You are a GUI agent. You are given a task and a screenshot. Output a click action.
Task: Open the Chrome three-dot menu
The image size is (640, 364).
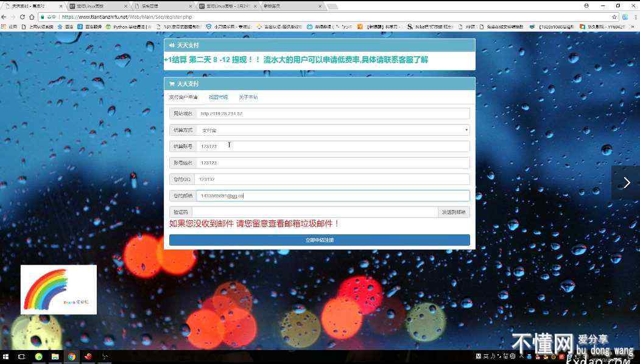[x=636, y=16]
